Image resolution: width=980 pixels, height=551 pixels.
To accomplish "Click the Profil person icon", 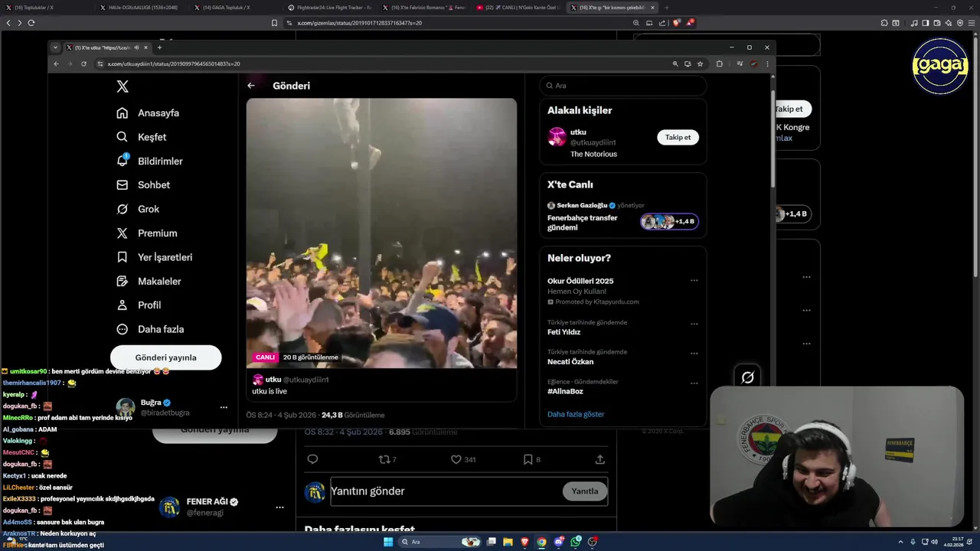I will (x=122, y=305).
